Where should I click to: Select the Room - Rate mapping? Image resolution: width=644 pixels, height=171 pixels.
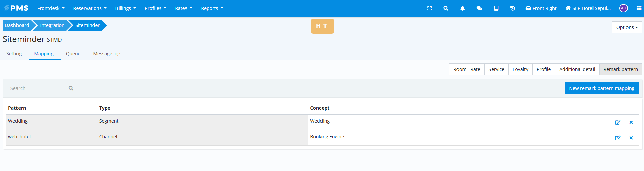click(467, 69)
